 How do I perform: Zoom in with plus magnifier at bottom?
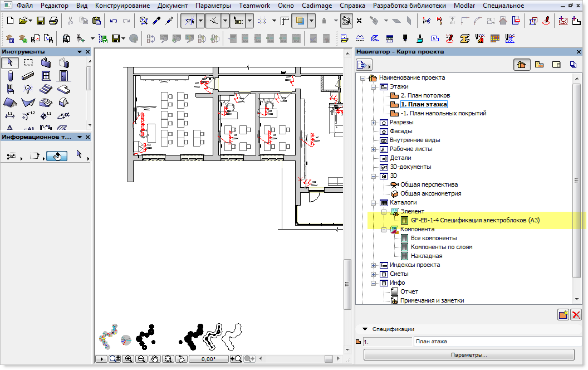pyautogui.click(x=128, y=359)
